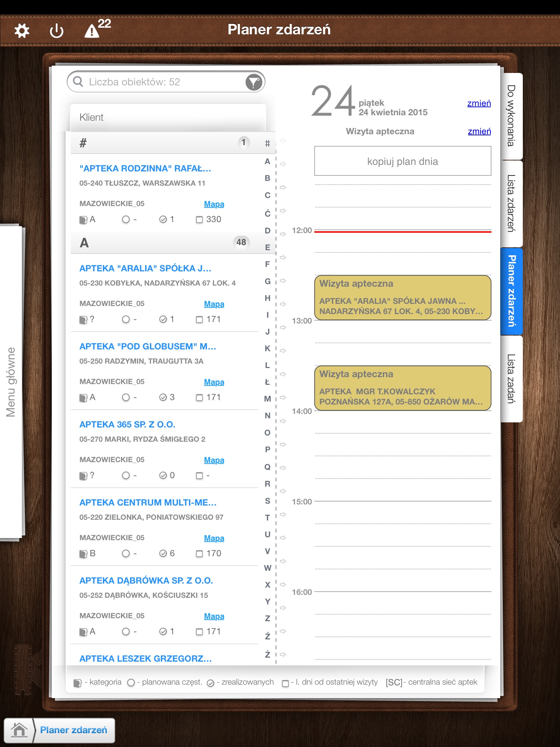Select the 16:00 time slot
Screen dimensions: 560x747
coord(403,603)
